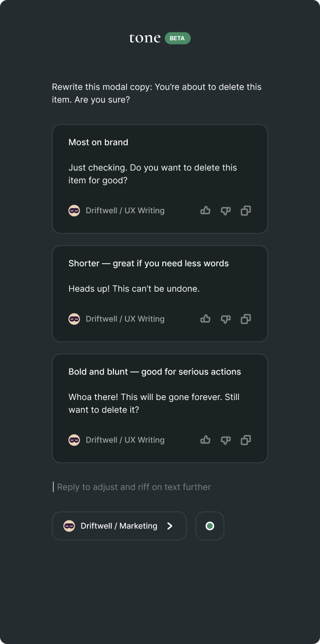
Task: Like the "Shorter" suggestion card
Action: coord(206,319)
